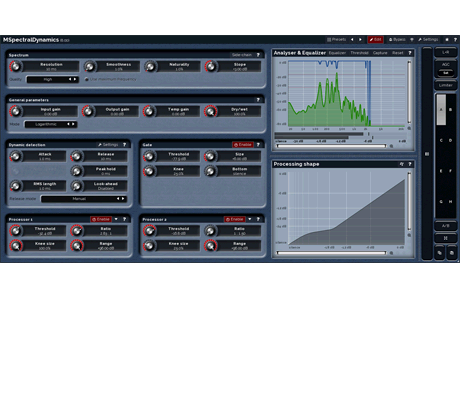This screenshot has height=416, width=460.
Task: Toggle Processor 2 Enable button
Action: [235, 219]
